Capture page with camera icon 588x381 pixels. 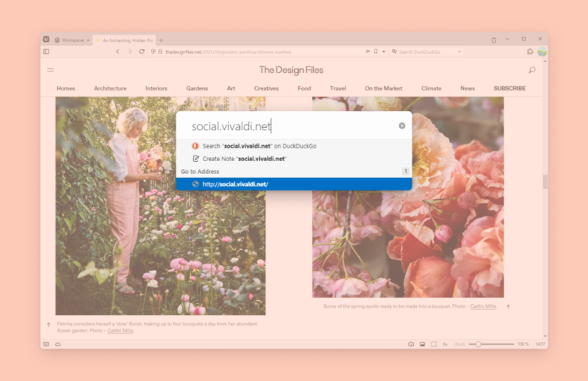point(411,344)
